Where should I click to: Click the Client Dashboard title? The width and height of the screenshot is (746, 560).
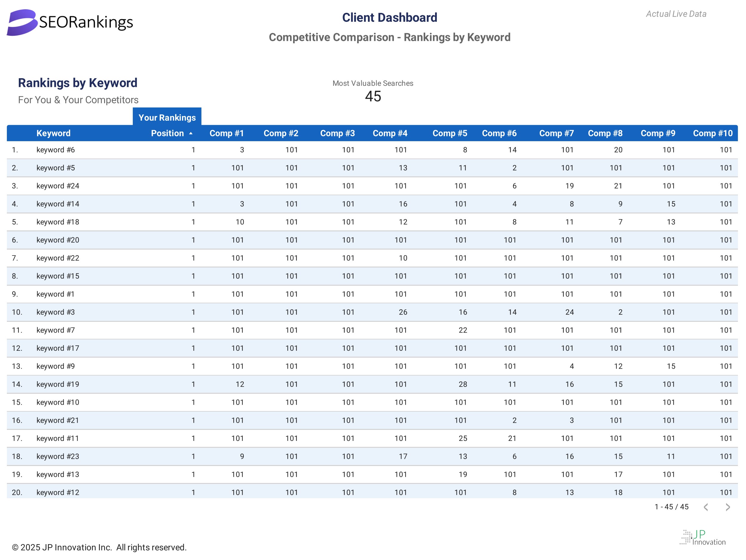(389, 18)
